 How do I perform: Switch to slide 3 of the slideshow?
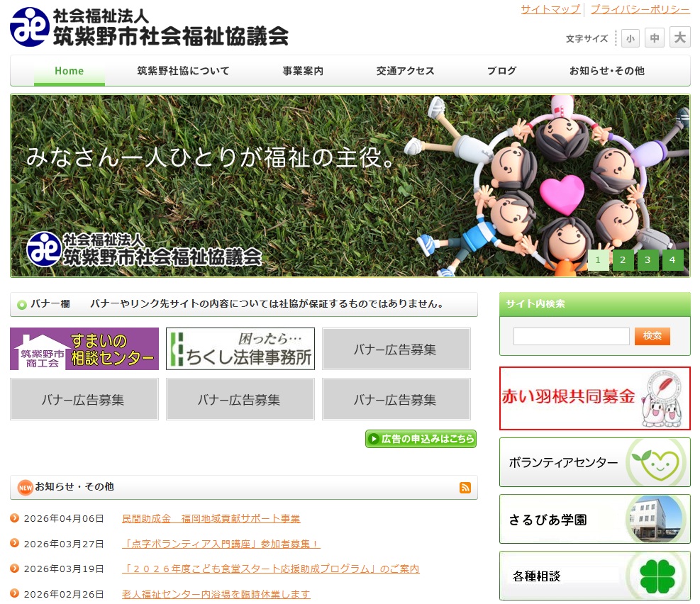click(648, 260)
